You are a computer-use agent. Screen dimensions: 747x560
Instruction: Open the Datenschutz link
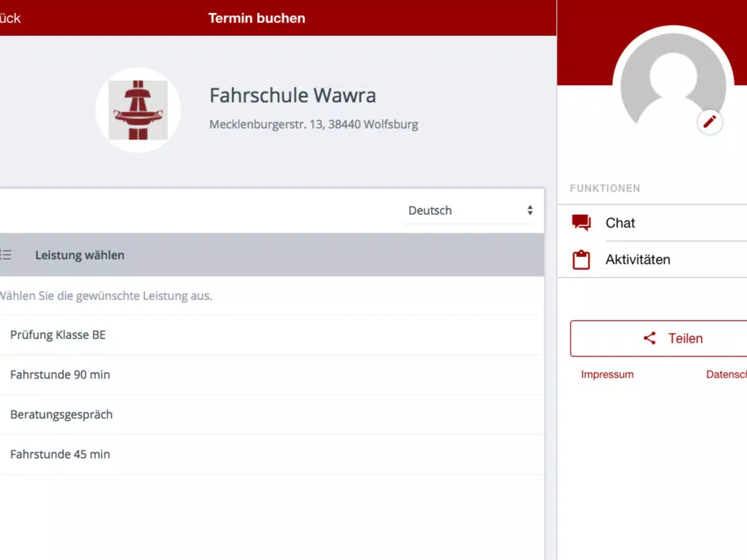(x=726, y=374)
